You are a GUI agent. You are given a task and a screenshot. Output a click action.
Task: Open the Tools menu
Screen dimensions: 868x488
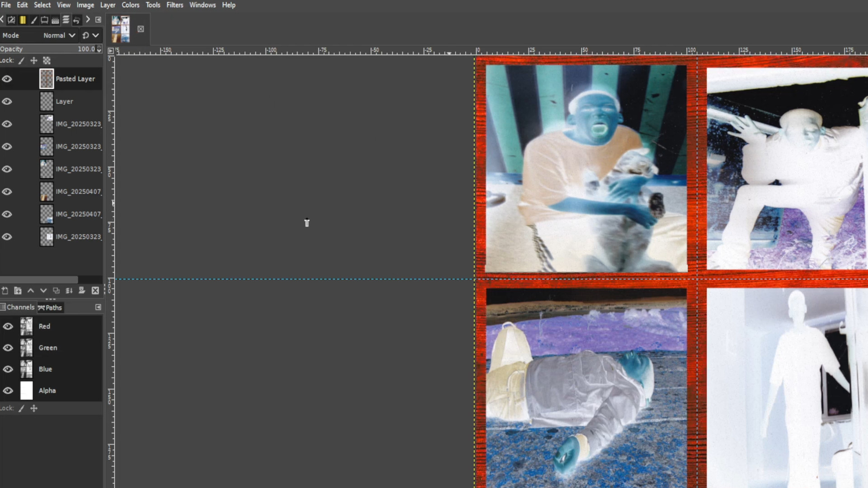tap(153, 5)
